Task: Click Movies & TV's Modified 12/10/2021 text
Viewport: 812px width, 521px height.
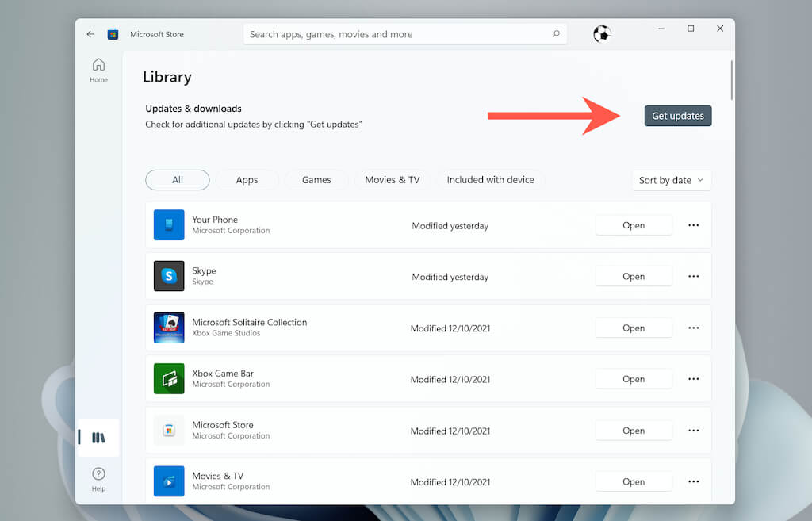Action: [x=450, y=482]
